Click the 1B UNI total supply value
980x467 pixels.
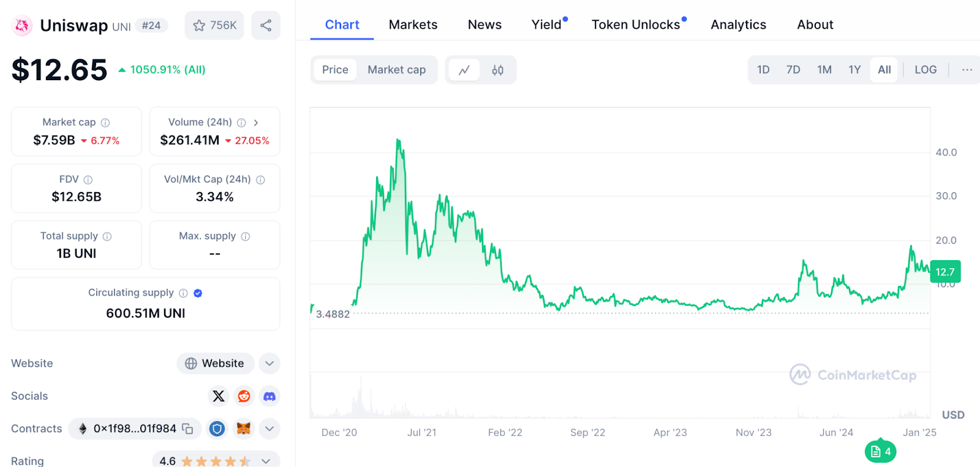[77, 253]
